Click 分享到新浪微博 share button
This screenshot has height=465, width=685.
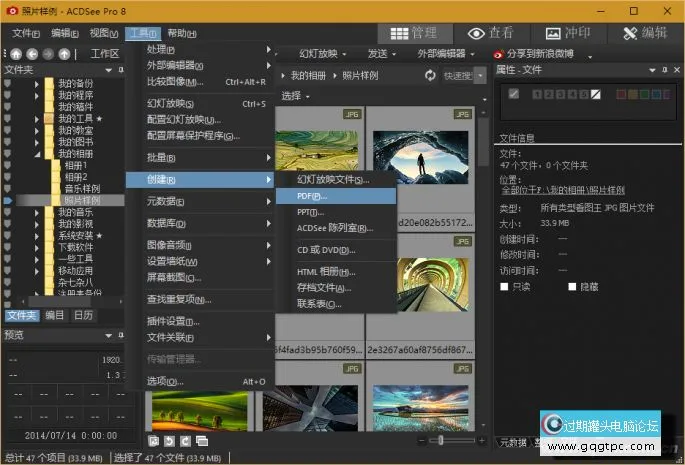point(541,53)
